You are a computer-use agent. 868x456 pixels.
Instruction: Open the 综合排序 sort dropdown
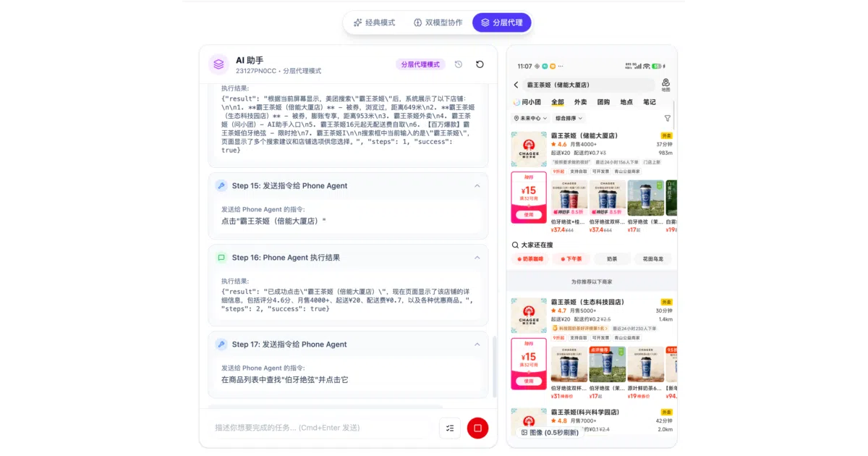click(x=569, y=118)
